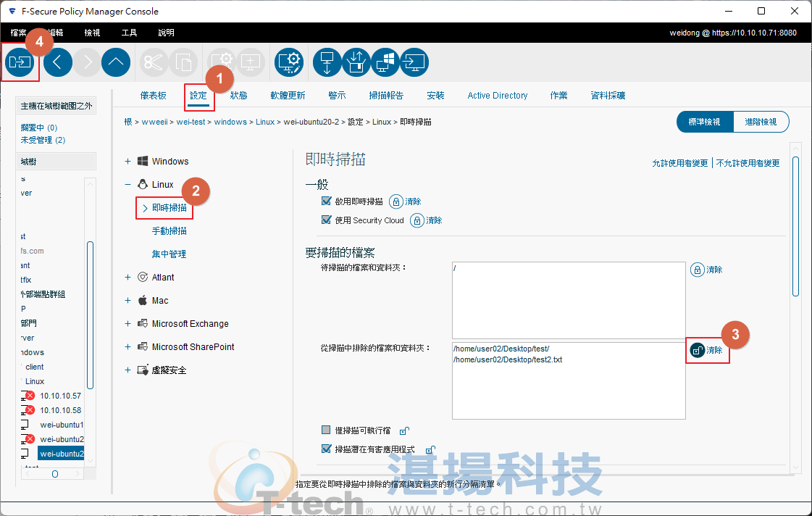
Task: Uncheck the 啟用即時掃描 checkbox
Action: point(326,201)
